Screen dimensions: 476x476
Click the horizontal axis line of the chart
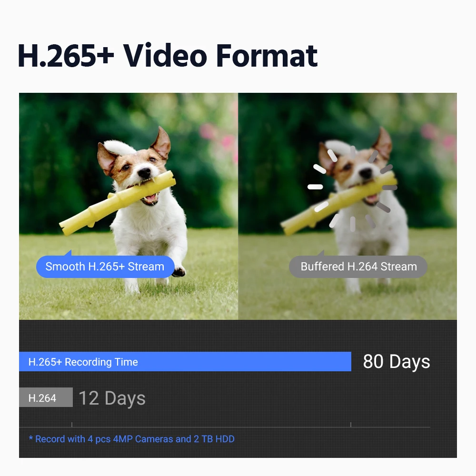click(x=225, y=427)
